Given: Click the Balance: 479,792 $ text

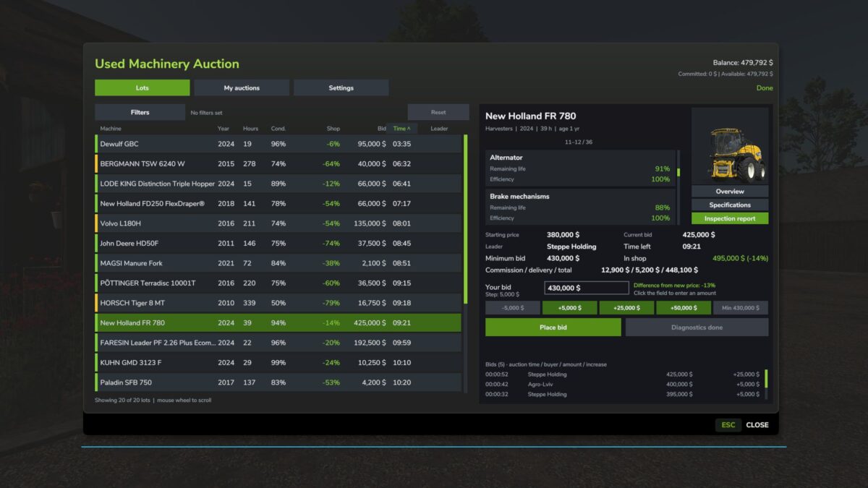Looking at the screenshot, I should click(742, 63).
